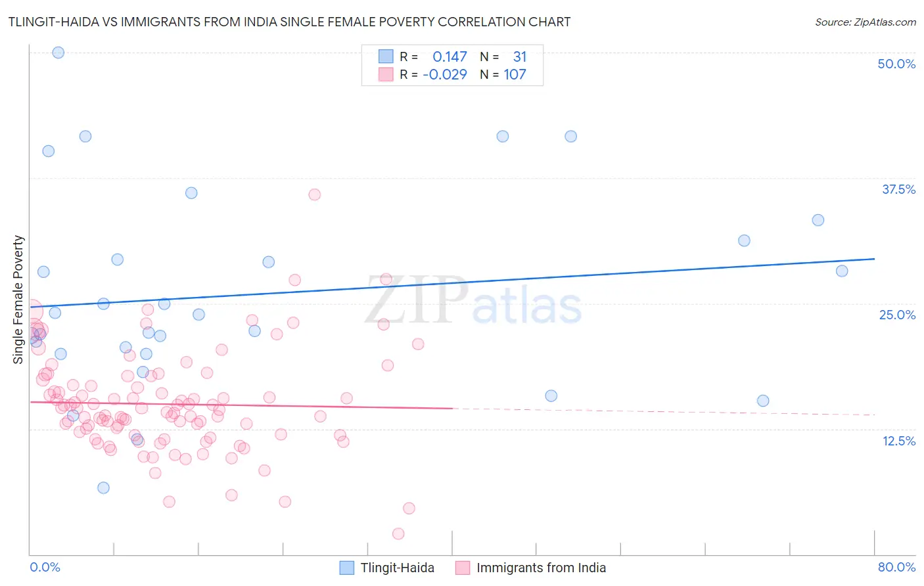The width and height of the screenshot is (924, 586).
Task: Click the blue swatch beside R = 0.147
Action: pos(386,56)
